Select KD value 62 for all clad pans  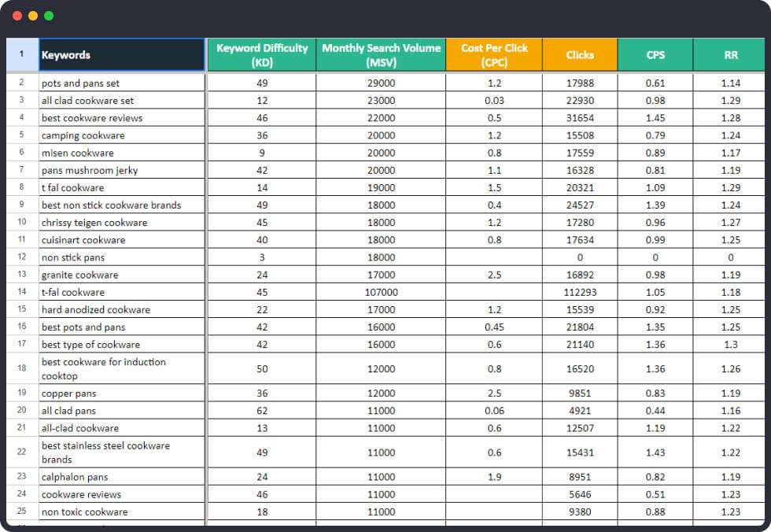261,411
